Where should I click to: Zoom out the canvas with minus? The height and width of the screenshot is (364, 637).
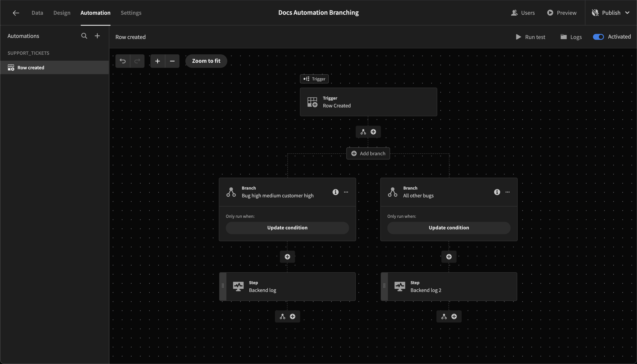click(172, 61)
